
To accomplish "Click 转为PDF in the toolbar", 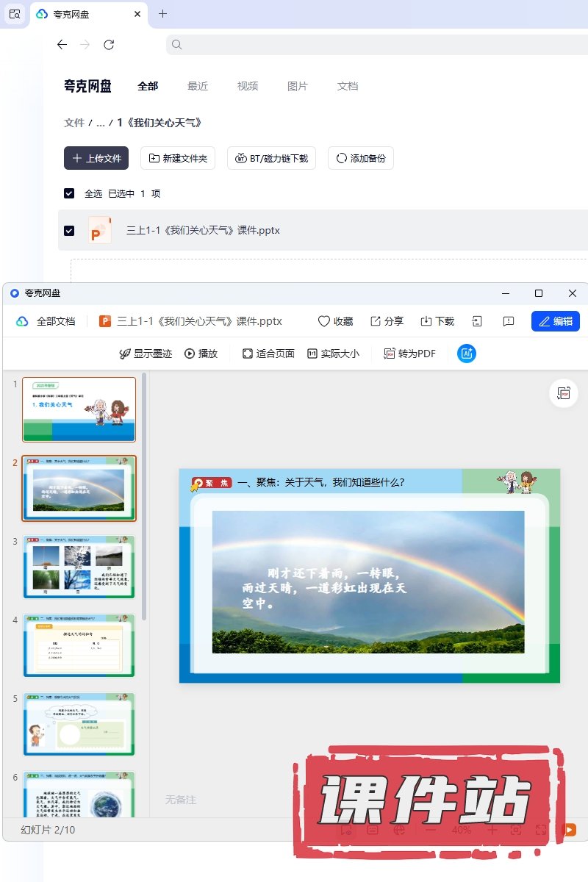I will click(410, 354).
